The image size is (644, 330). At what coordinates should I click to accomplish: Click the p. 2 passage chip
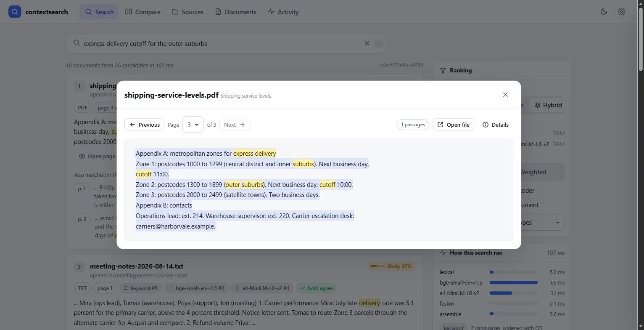click(x=82, y=219)
